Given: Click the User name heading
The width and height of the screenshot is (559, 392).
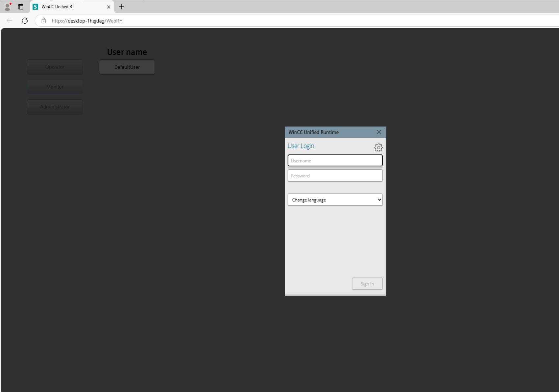Looking at the screenshot, I should [127, 52].
